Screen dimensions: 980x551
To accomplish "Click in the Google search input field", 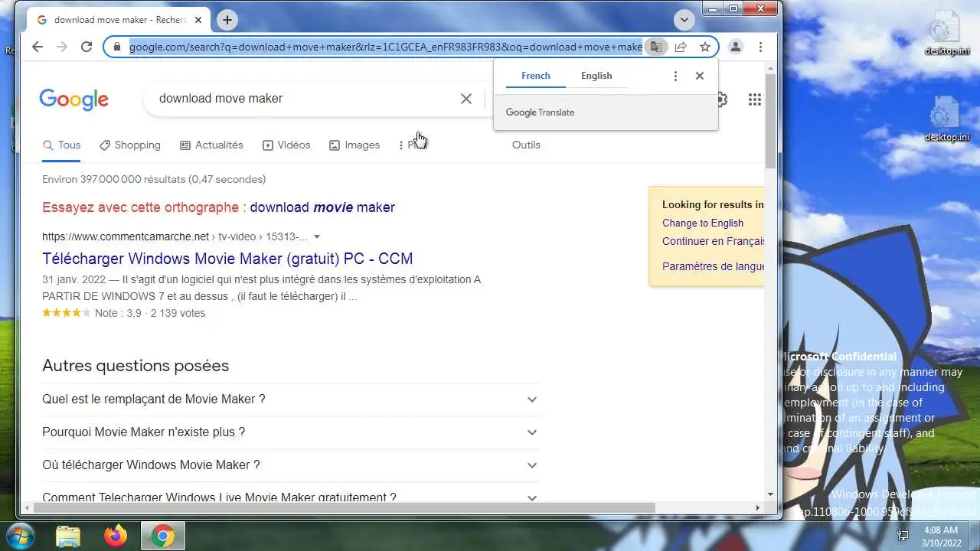I will (x=306, y=99).
